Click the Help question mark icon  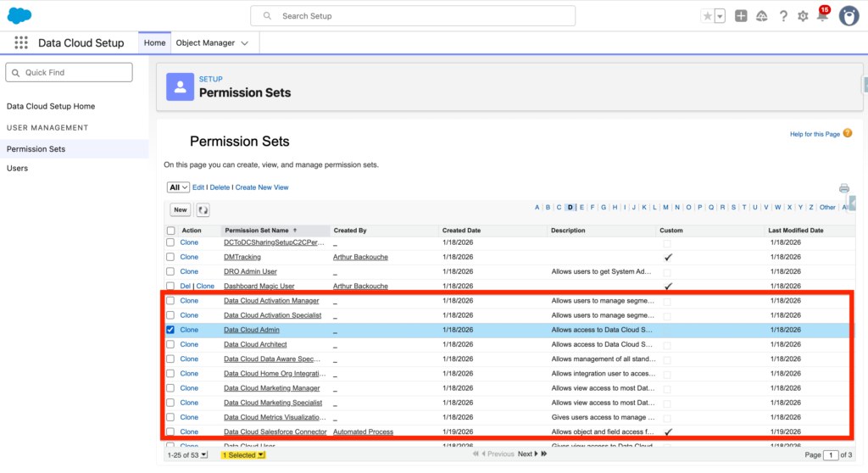click(782, 16)
